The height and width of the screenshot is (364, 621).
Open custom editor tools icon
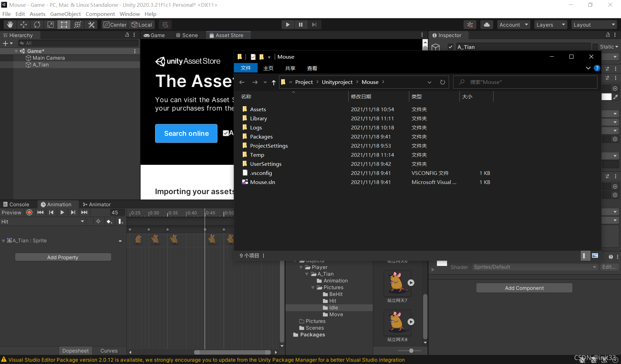[x=91, y=25]
